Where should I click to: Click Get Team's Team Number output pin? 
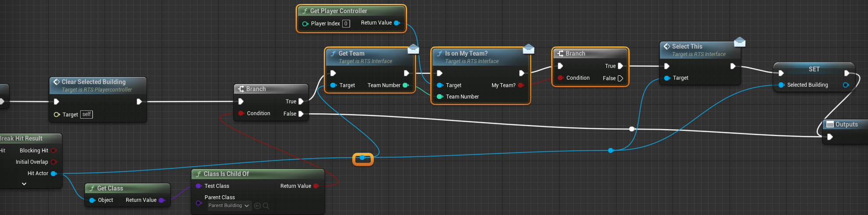point(406,85)
